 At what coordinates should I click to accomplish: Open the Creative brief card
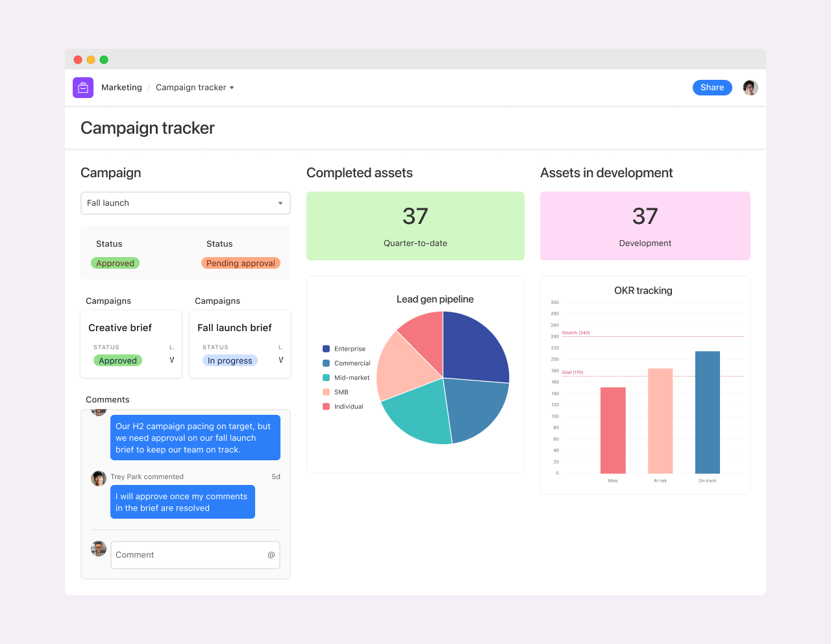pos(131,344)
